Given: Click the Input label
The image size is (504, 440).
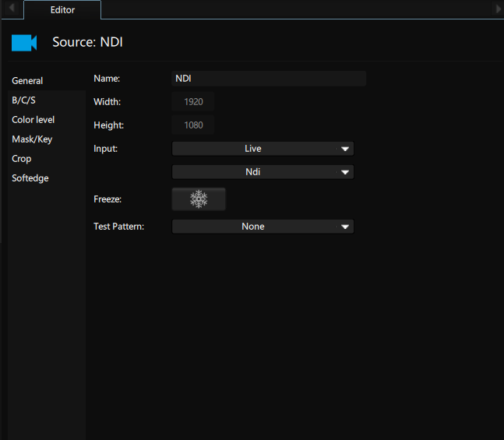Looking at the screenshot, I should click(105, 149).
